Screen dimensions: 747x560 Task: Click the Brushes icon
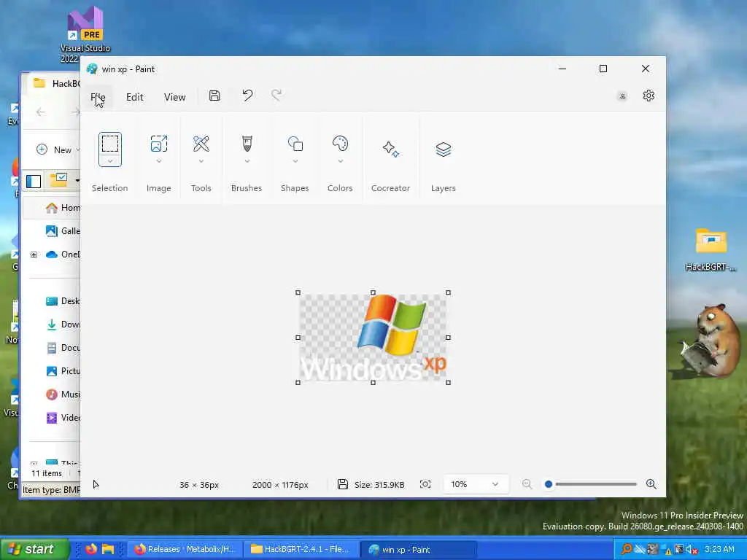tap(247, 144)
